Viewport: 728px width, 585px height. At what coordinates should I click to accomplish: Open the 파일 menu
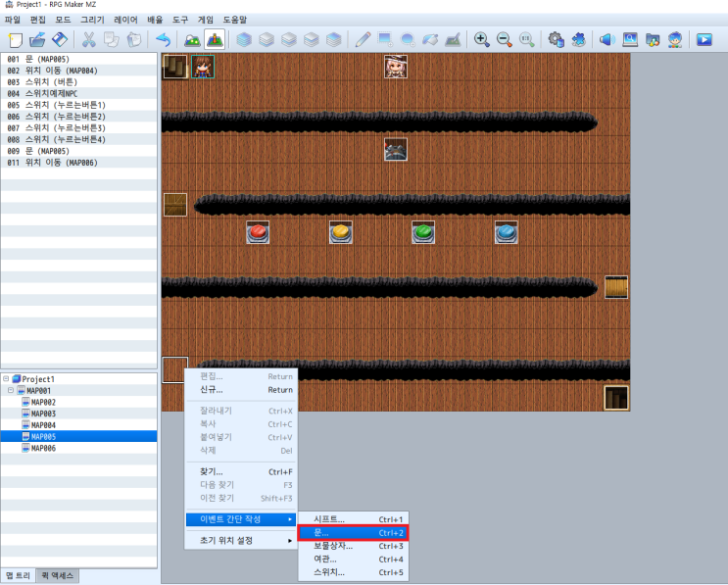click(13, 20)
